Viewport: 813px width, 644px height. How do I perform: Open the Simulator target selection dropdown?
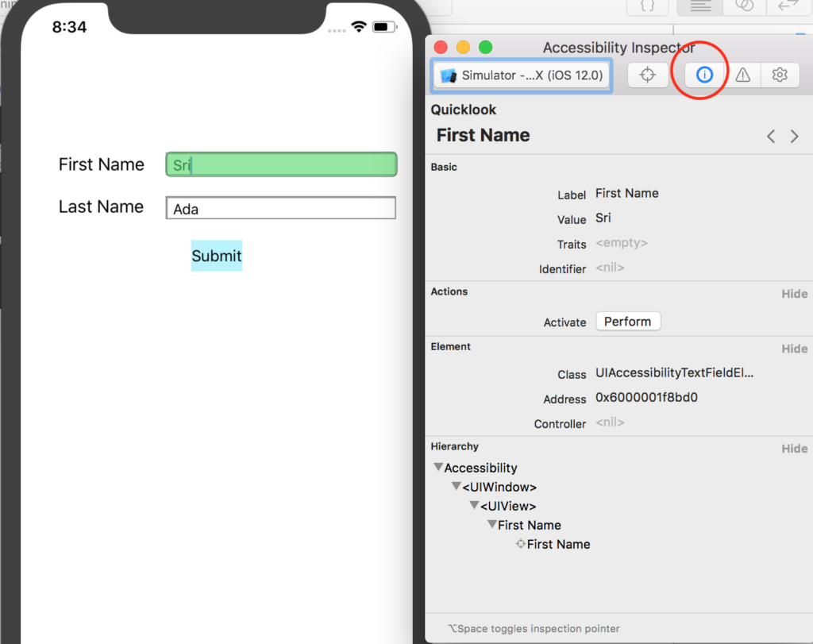pyautogui.click(x=522, y=75)
